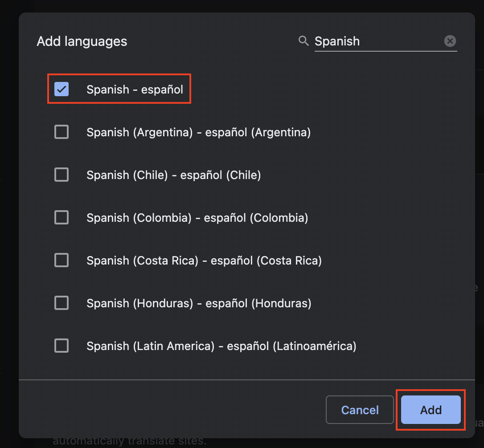Tick the Spanish (Argentina) checkbox
The height and width of the screenshot is (448, 484).
click(x=62, y=132)
